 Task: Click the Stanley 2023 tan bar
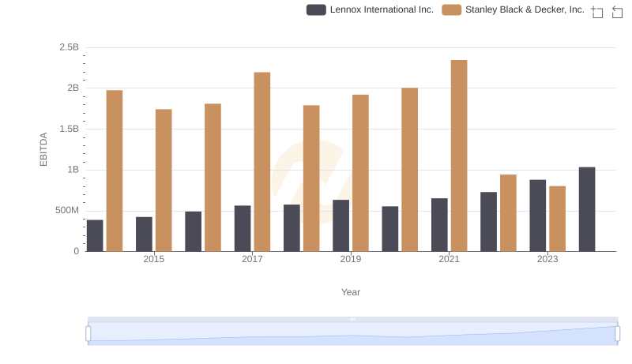(x=558, y=219)
